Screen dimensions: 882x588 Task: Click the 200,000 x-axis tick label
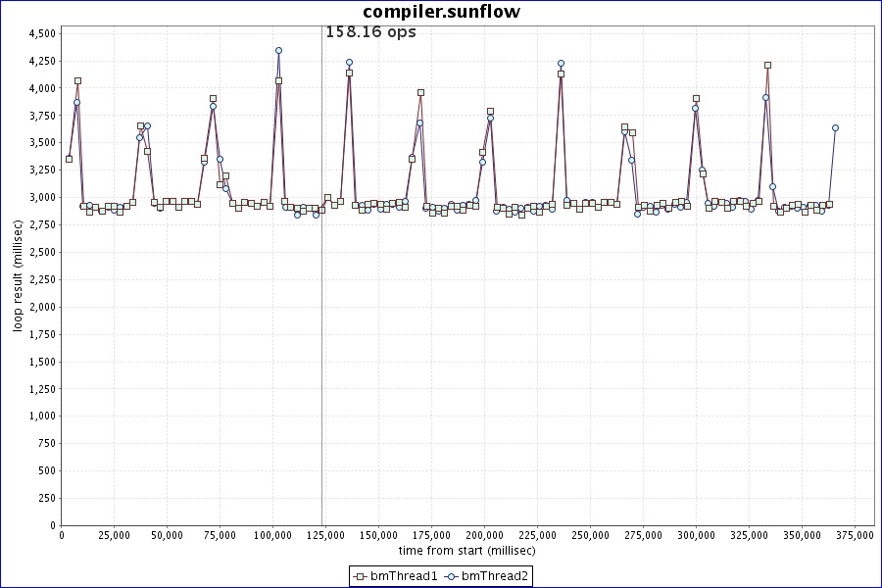coord(484,535)
